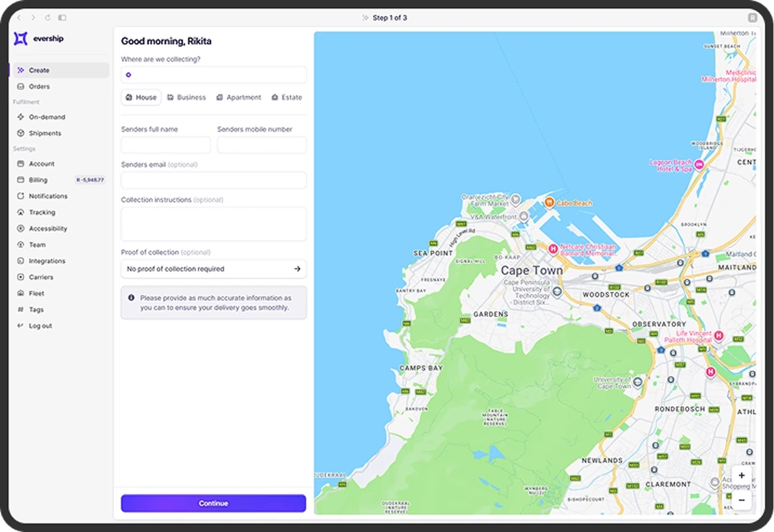
Task: Click the Fleet truck icon
Action: tap(21, 293)
